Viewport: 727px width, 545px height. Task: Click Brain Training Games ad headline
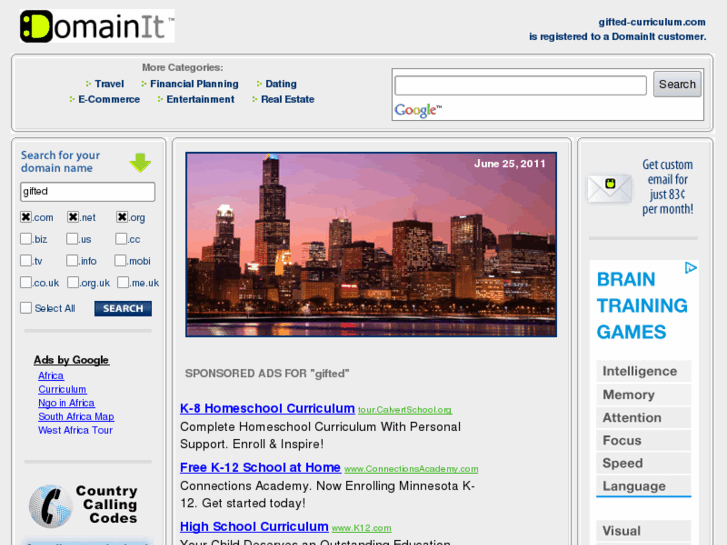pos(642,306)
